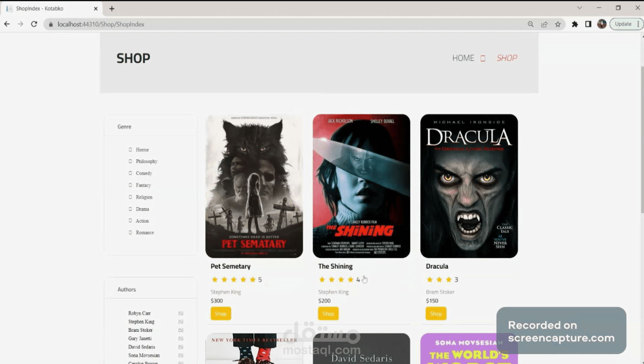The height and width of the screenshot is (364, 644).
Task: Click the SHOP page heading
Action: point(133,58)
